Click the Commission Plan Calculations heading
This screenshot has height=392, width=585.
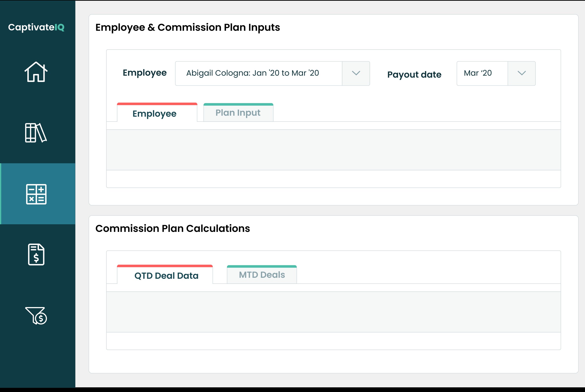[173, 228]
